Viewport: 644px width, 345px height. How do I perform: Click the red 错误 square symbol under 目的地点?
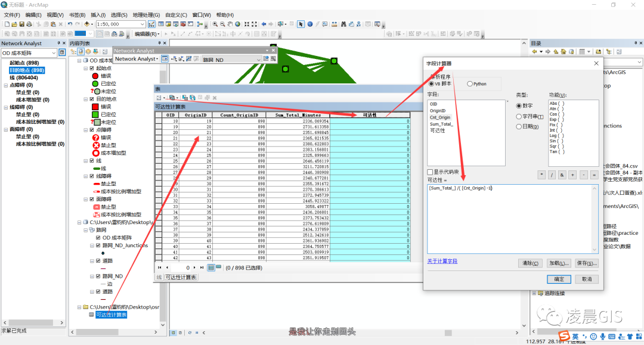[95, 107]
